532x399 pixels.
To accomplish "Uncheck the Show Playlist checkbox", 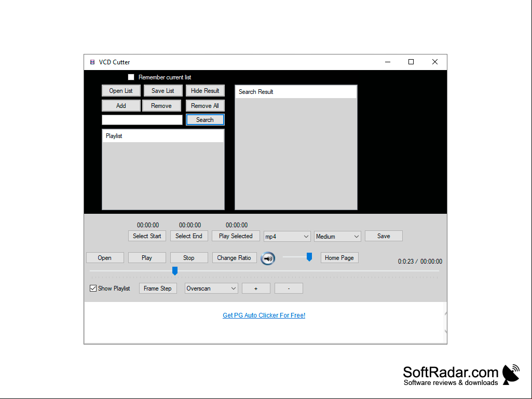I will pyautogui.click(x=93, y=288).
